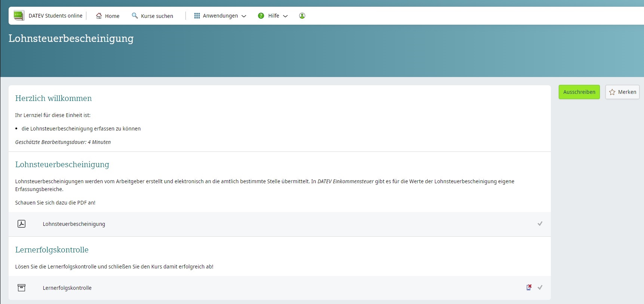Toggle completion checkmark for Lohnsteuerbescheinigung PDF
The width and height of the screenshot is (644, 304).
(x=540, y=224)
